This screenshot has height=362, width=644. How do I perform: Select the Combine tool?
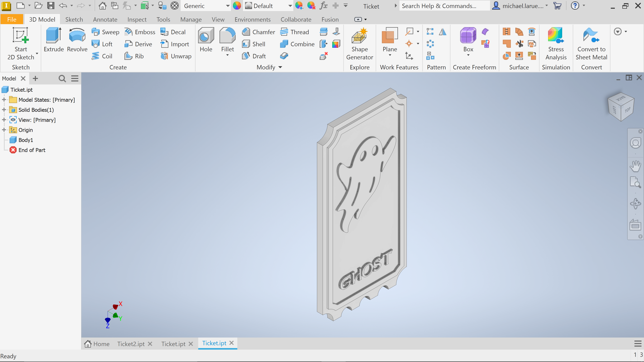(297, 44)
